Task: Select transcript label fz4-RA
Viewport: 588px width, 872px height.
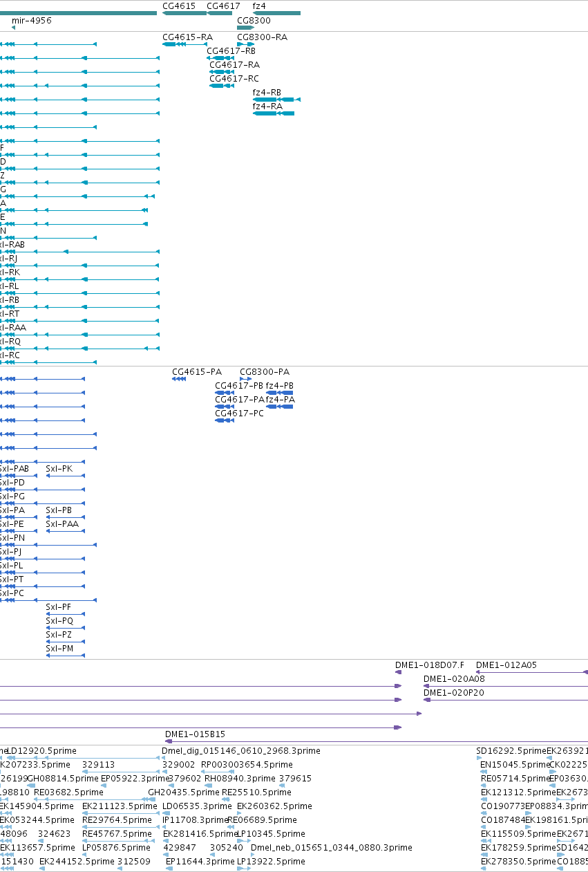Action: click(267, 106)
